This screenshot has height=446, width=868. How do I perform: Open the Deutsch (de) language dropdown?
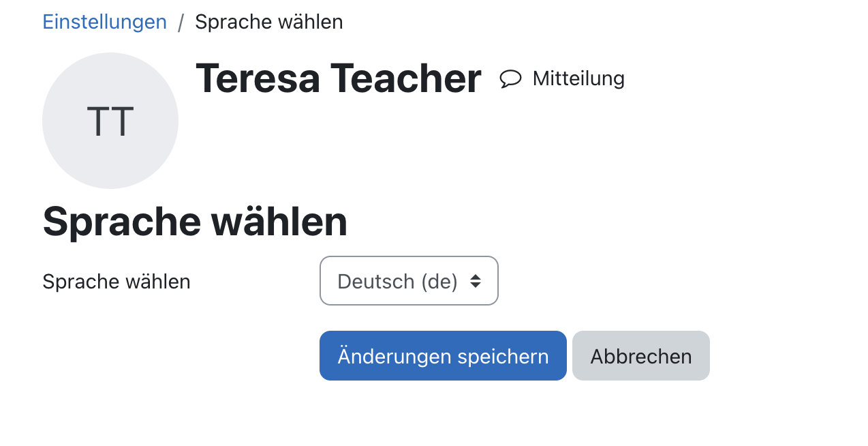[x=409, y=281]
